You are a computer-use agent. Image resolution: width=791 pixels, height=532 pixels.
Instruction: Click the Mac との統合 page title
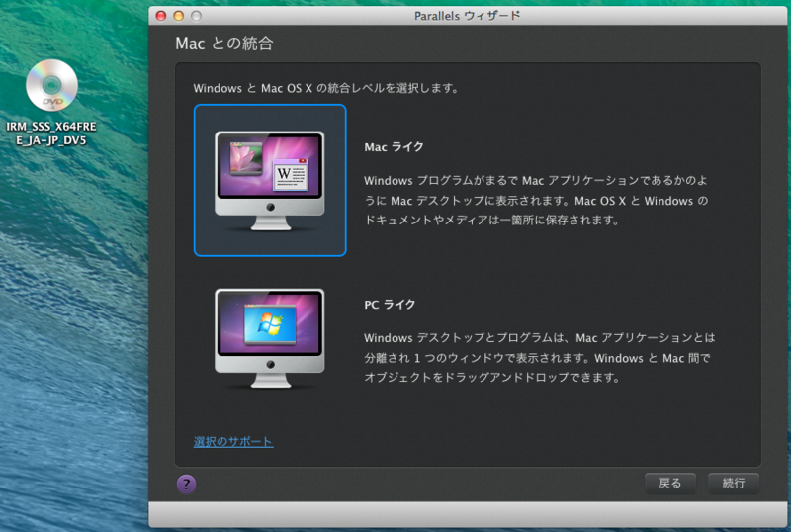224,44
